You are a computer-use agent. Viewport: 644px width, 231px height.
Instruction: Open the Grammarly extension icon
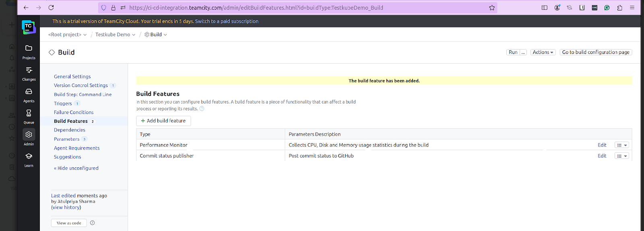pyautogui.click(x=607, y=8)
